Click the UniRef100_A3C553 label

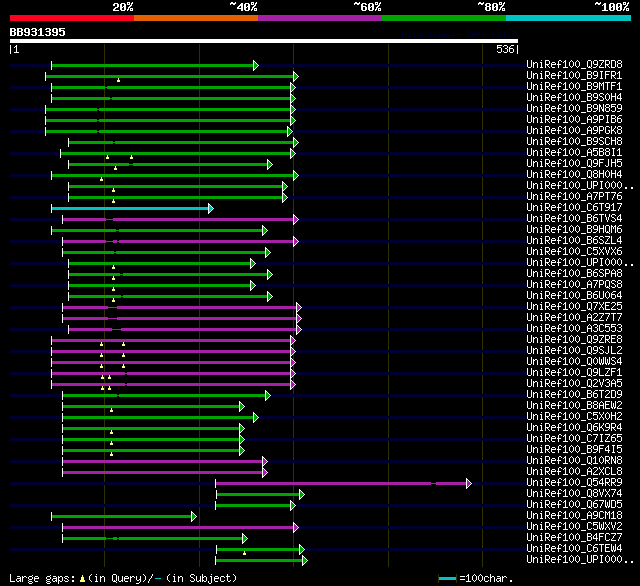[574, 329]
